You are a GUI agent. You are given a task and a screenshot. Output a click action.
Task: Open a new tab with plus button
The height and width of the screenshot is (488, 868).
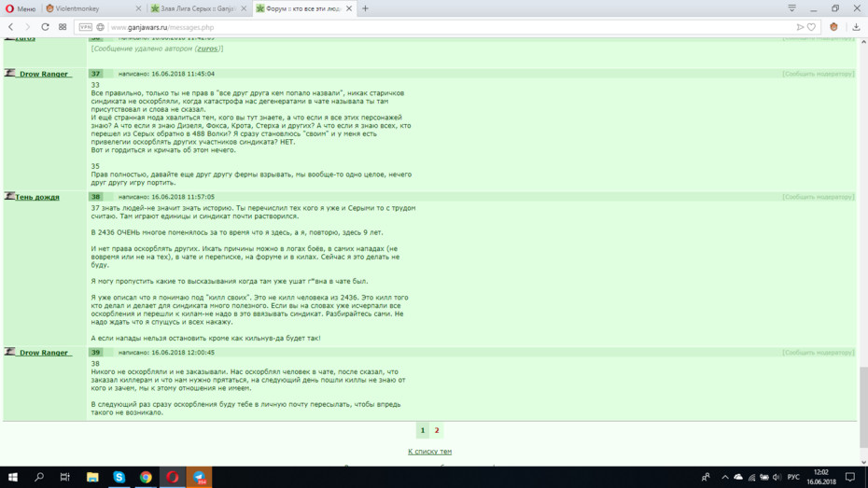click(x=365, y=8)
